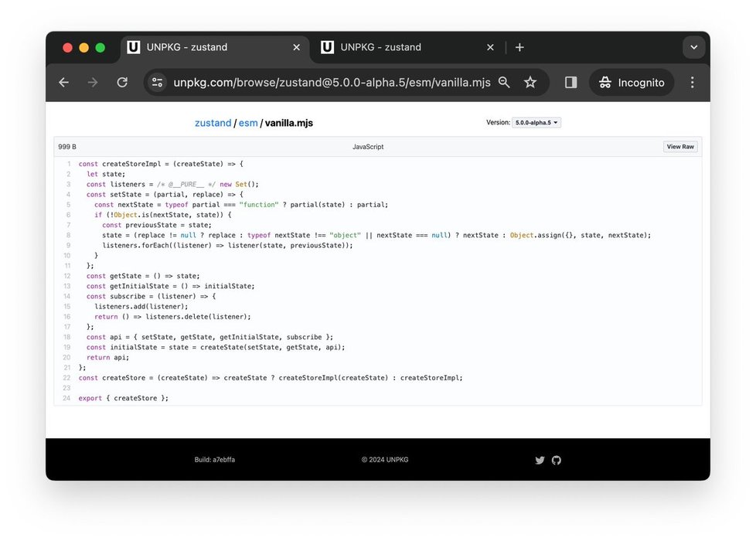Open site information icon in address bar
Image resolution: width=756 pixels, height=541 pixels.
(157, 83)
